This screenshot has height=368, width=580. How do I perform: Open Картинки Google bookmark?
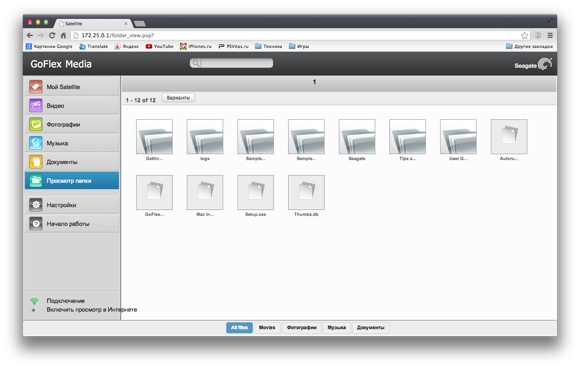click(x=49, y=46)
